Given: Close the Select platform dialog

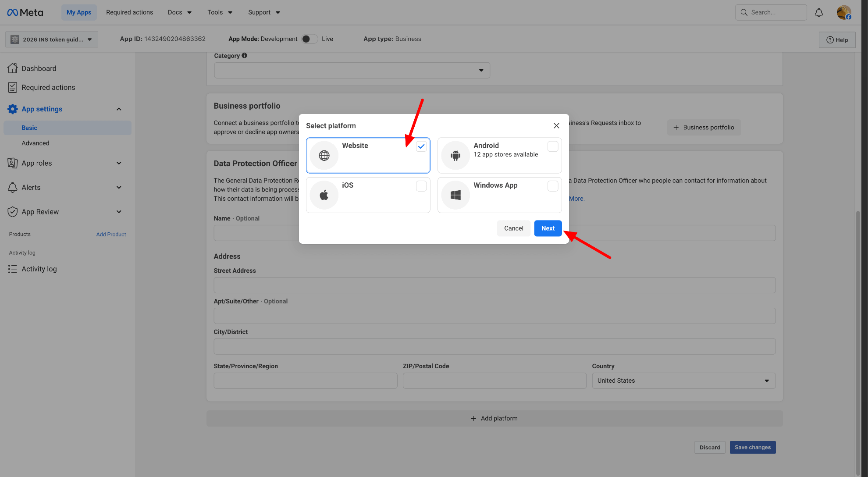Looking at the screenshot, I should click(556, 126).
